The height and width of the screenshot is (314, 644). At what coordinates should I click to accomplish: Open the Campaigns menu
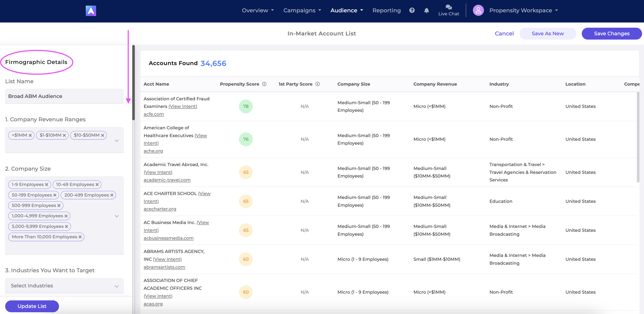(302, 11)
